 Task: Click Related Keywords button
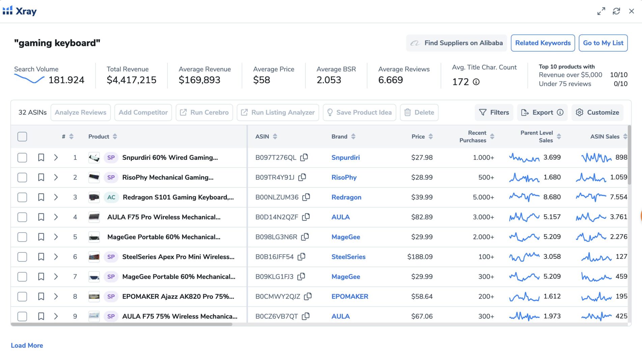[x=542, y=43]
